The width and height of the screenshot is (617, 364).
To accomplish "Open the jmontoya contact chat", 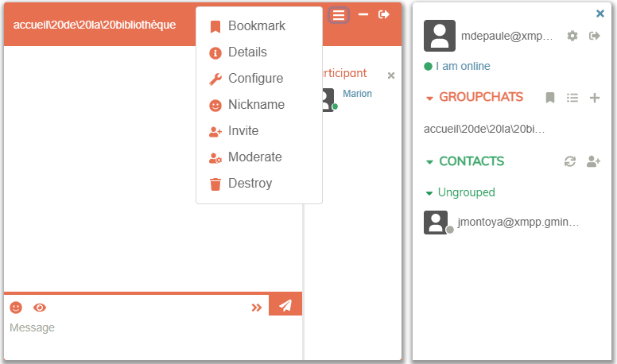I will [518, 223].
